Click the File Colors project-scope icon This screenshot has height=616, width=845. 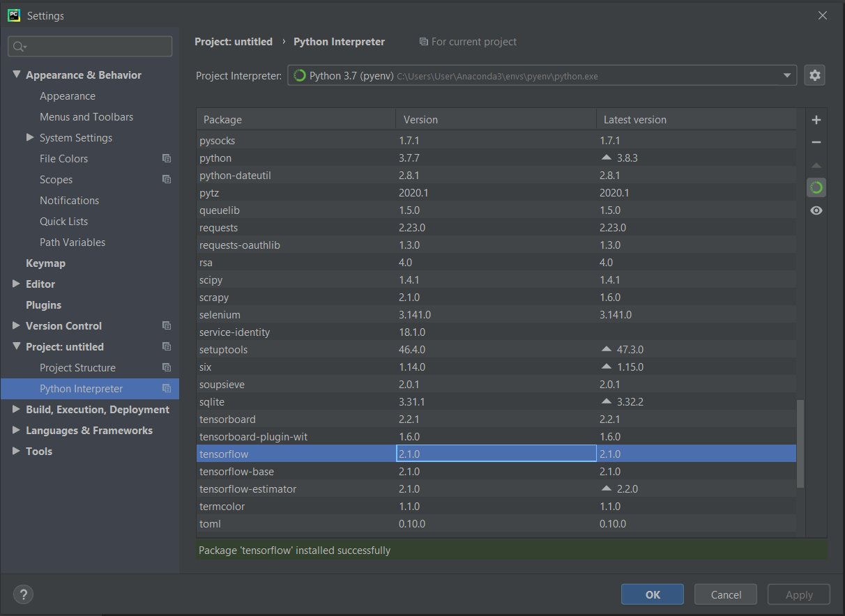tap(167, 159)
